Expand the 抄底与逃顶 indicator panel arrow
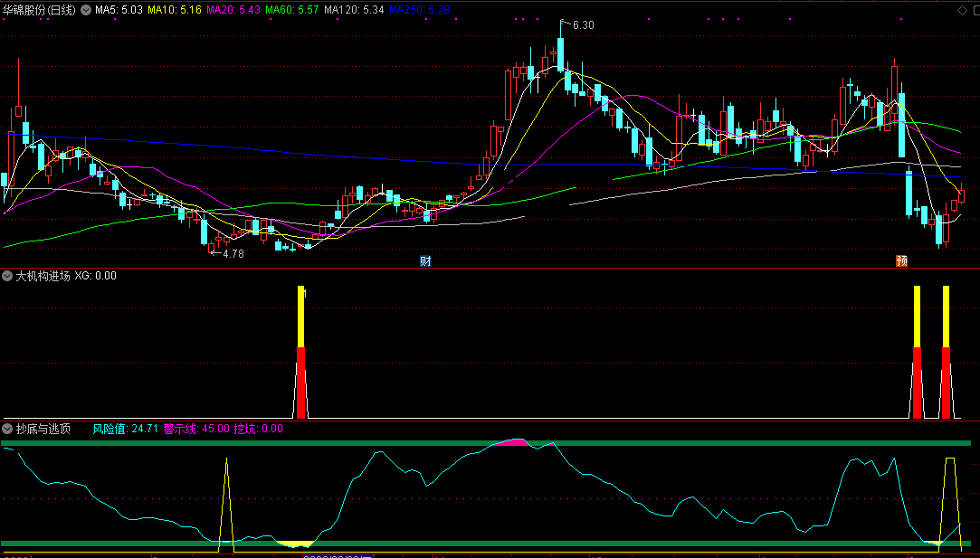Image resolution: width=980 pixels, height=558 pixels. 8,429
